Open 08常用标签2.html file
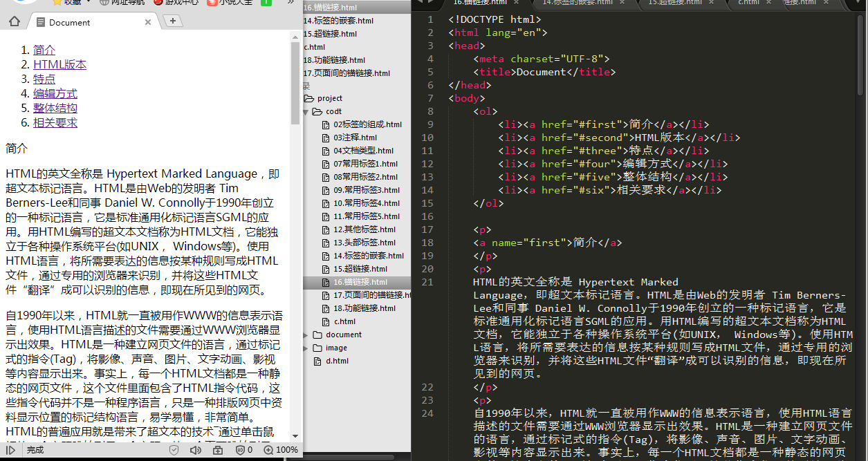Viewport: 868px width, 461px height. (x=365, y=177)
